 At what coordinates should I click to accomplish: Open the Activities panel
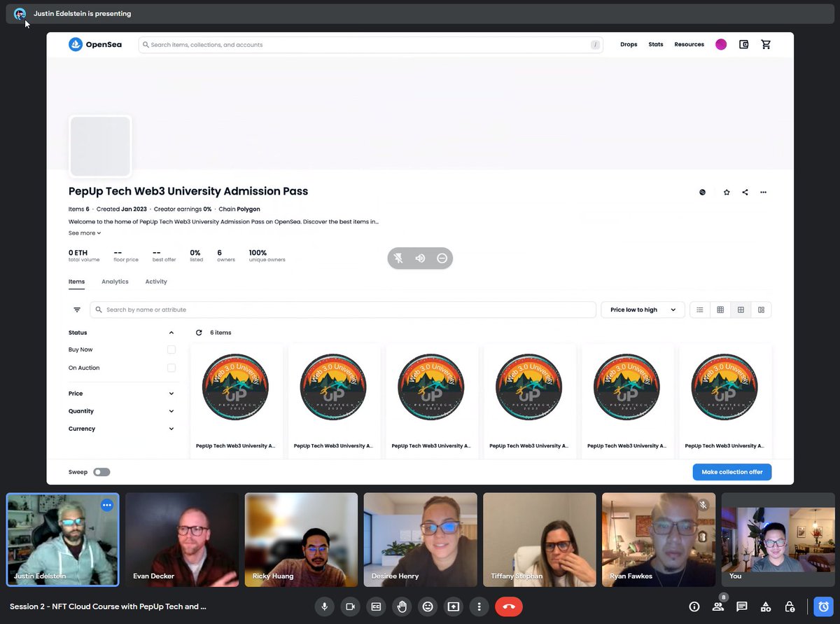pos(766,606)
